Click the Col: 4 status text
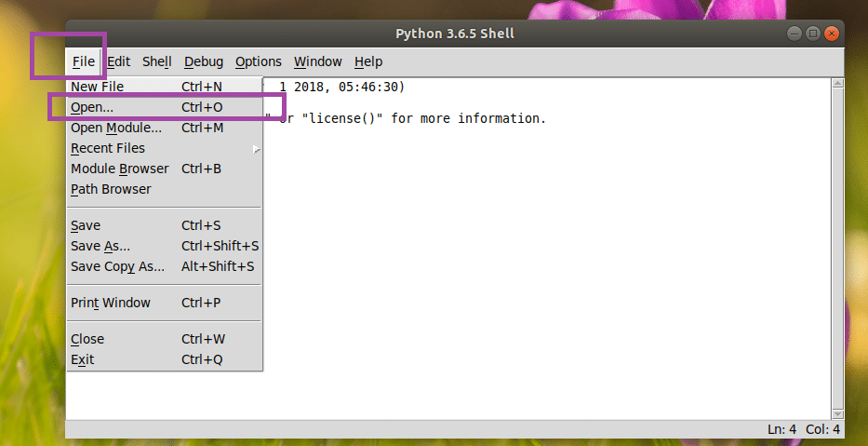Viewport: 868px width, 446px height. coord(822,429)
